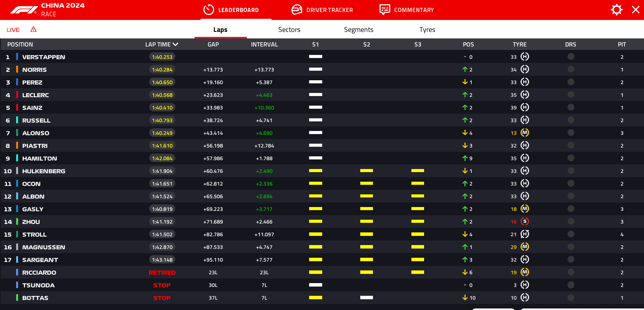Viewport: 644px width, 310px height.
Task: Click the LIVE status label
Action: 13,30
